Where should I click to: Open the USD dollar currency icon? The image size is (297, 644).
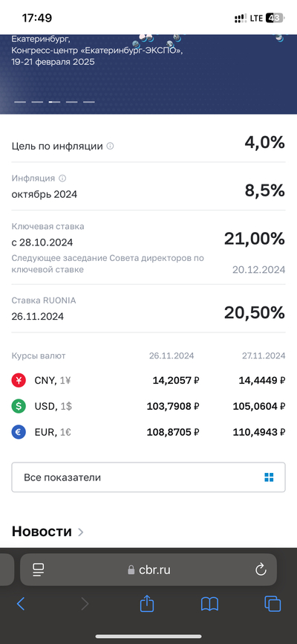pyautogui.click(x=19, y=407)
